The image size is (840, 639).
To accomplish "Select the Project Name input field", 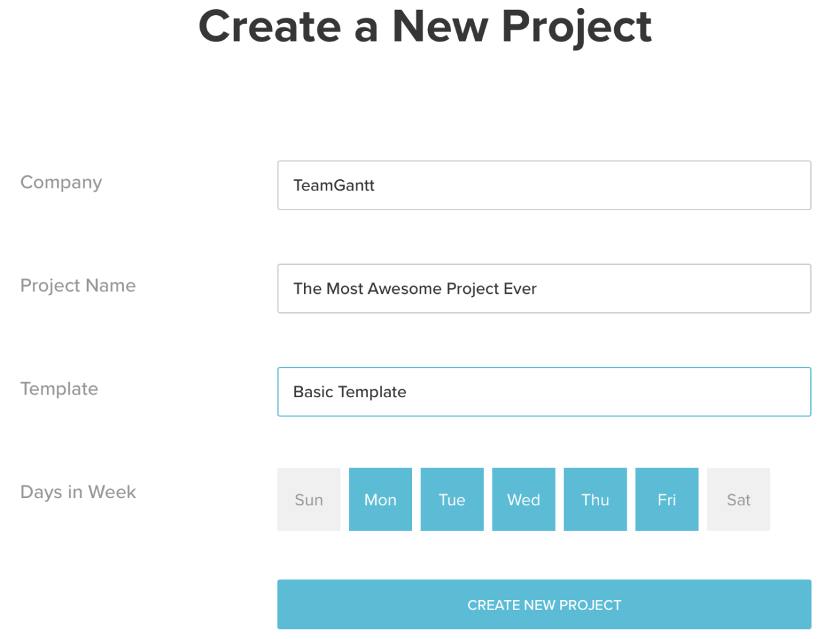I will pyautogui.click(x=544, y=289).
